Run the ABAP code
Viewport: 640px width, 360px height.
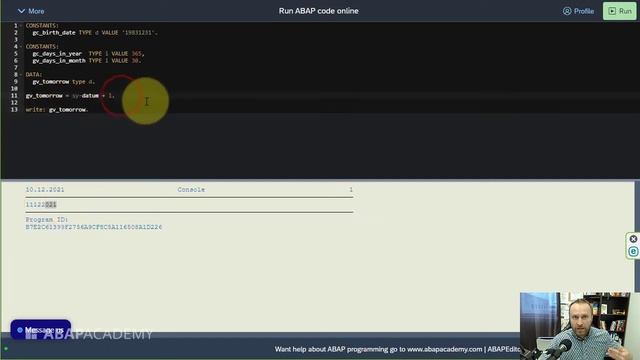[x=620, y=11]
